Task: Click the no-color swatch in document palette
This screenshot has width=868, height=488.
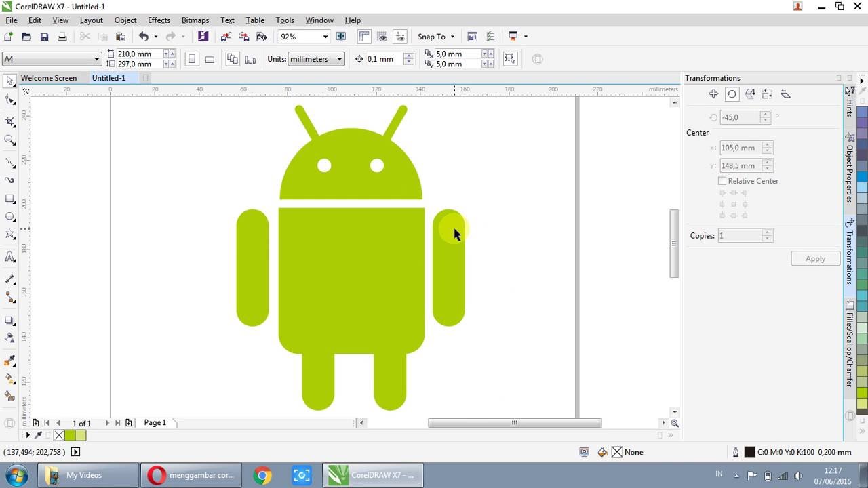Action: [59, 435]
